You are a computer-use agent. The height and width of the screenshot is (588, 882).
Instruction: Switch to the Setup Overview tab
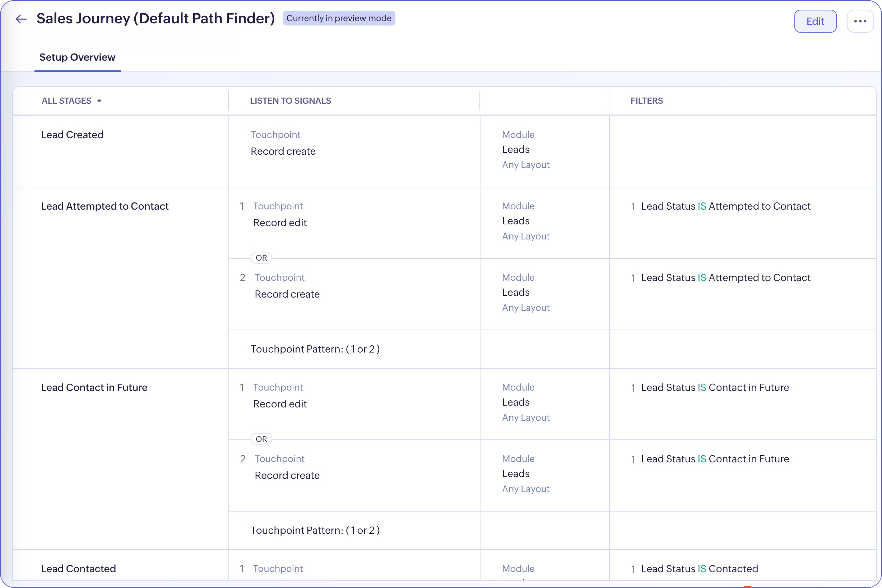click(77, 57)
